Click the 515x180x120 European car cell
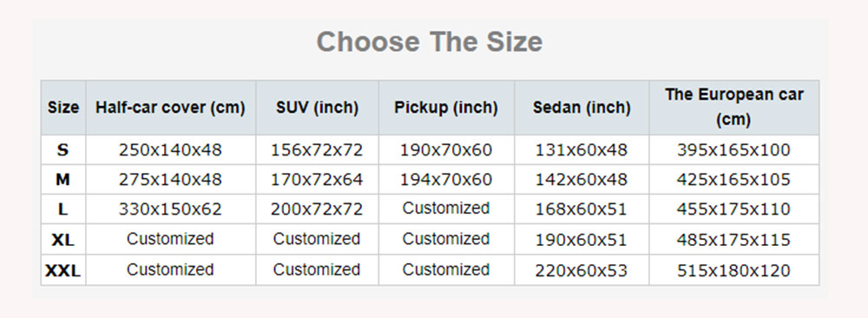This screenshot has width=868, height=318. click(x=734, y=270)
